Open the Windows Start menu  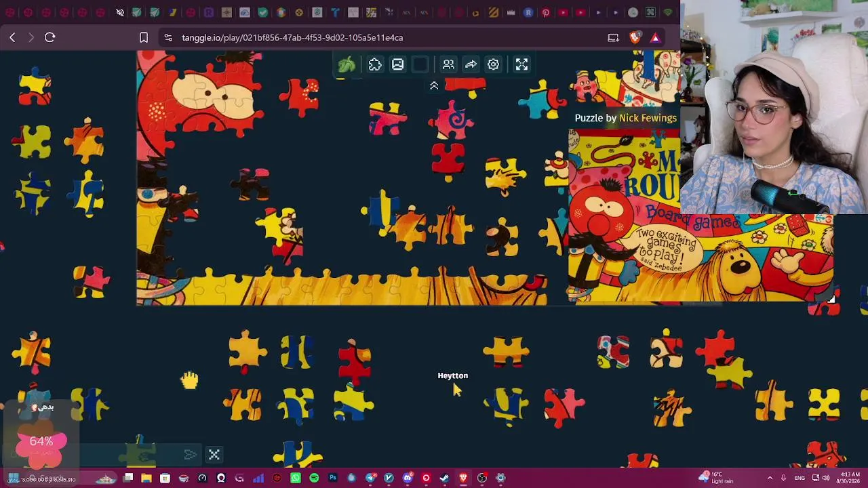[13, 478]
